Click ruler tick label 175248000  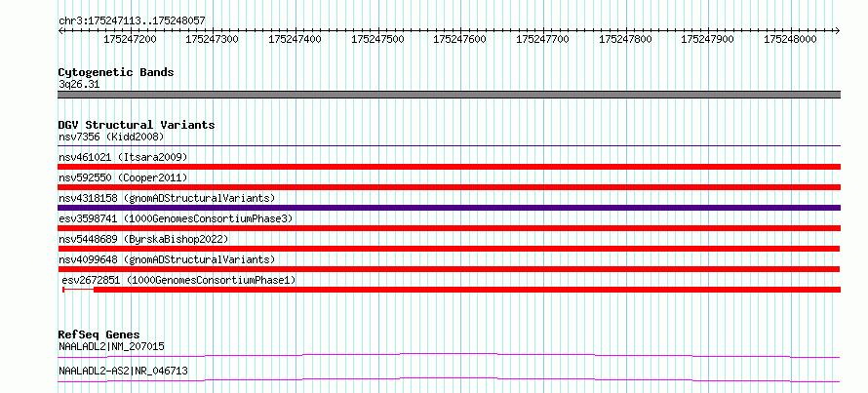pyautogui.click(x=791, y=39)
